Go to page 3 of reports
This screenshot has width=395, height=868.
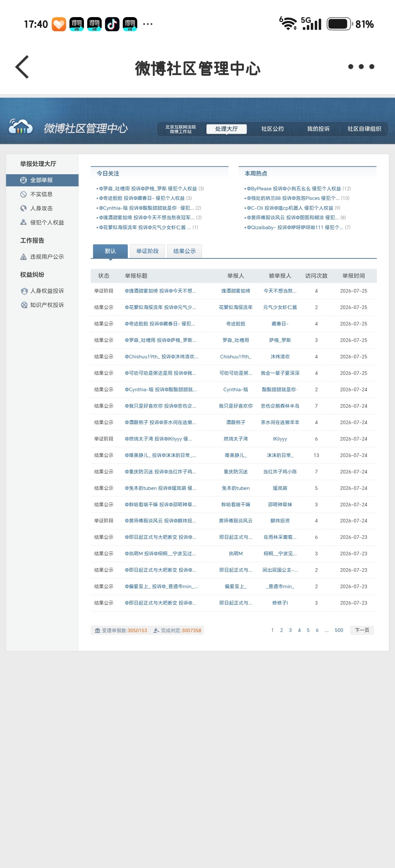(290, 630)
